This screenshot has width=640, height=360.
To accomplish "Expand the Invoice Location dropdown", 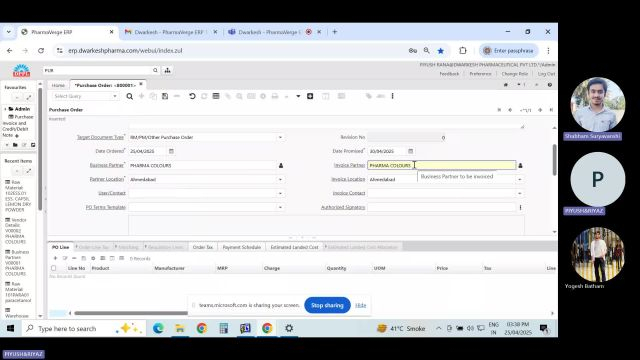I will click(520, 179).
